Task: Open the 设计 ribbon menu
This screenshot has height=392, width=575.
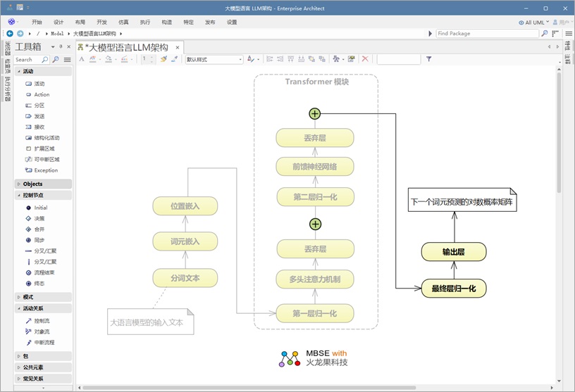Action: click(x=58, y=23)
